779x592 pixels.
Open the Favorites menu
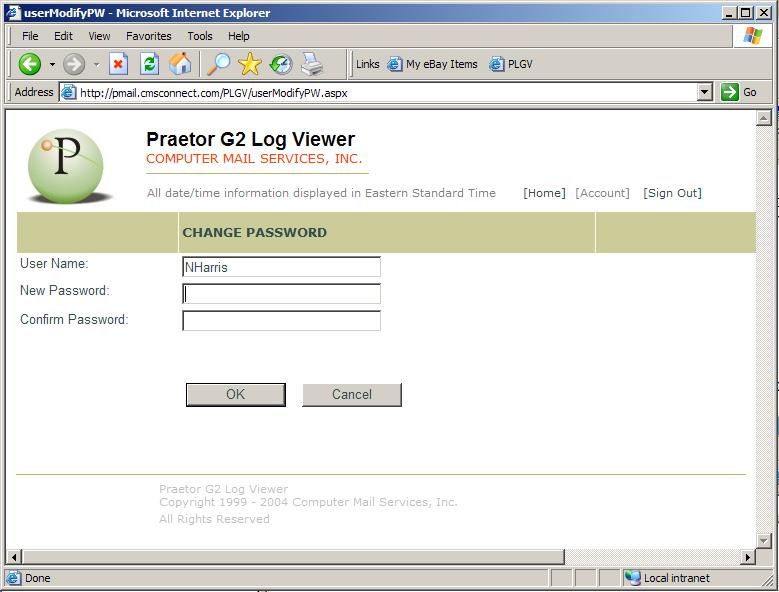(x=149, y=36)
